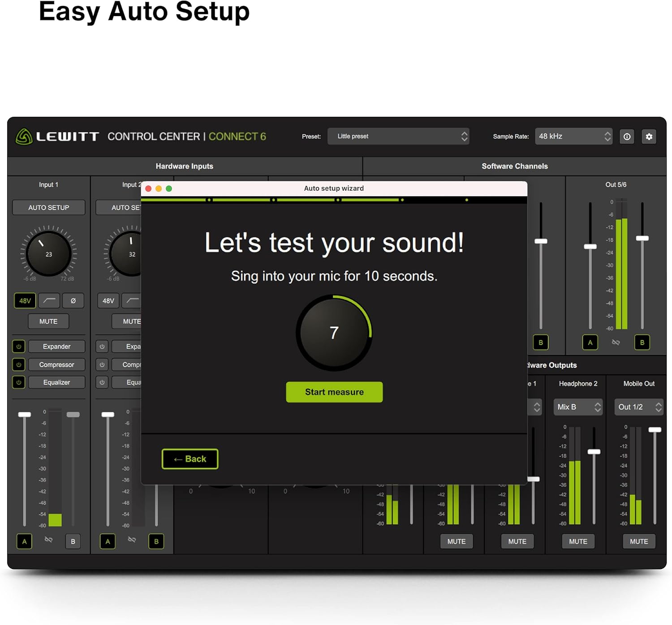The image size is (672, 625).
Task: Click the Out 5/6 Mix B fader handle
Action: click(642, 238)
